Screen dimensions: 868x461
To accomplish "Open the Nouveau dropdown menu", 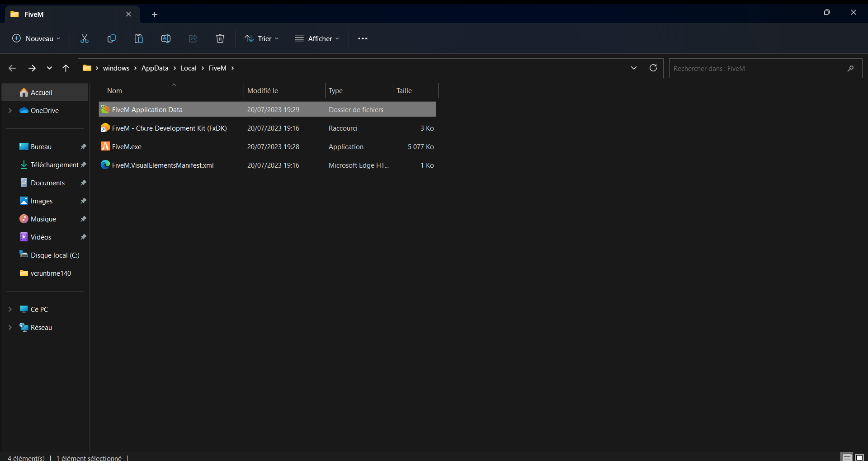I will click(x=36, y=39).
